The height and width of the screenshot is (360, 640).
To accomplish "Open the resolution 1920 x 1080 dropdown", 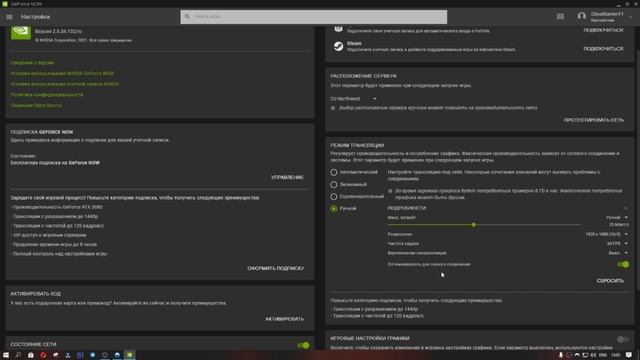I will [607, 234].
